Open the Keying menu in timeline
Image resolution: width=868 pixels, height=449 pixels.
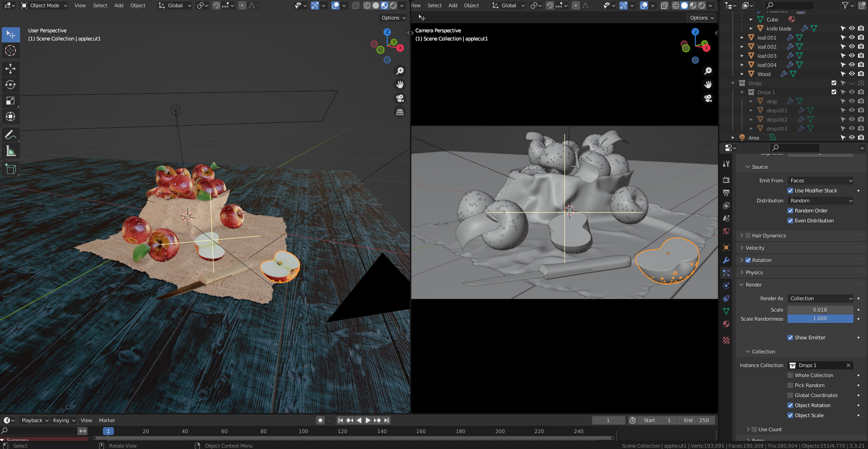[x=63, y=420]
